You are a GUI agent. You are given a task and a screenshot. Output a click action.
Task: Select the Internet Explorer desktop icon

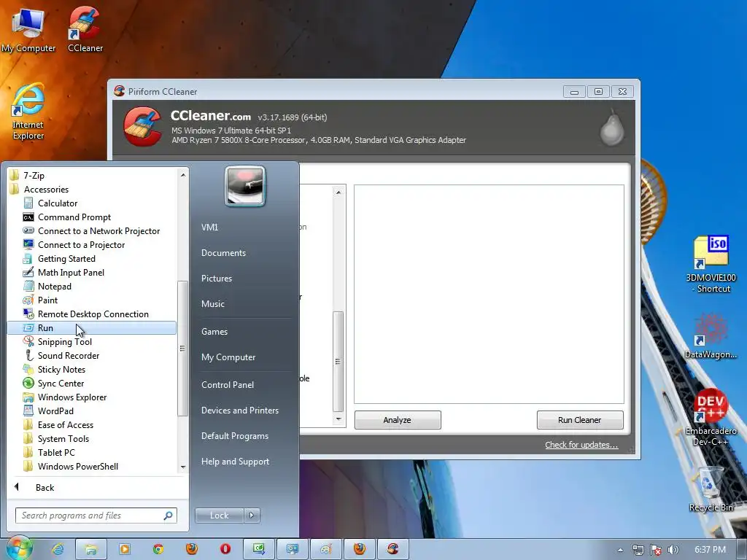[x=28, y=112]
